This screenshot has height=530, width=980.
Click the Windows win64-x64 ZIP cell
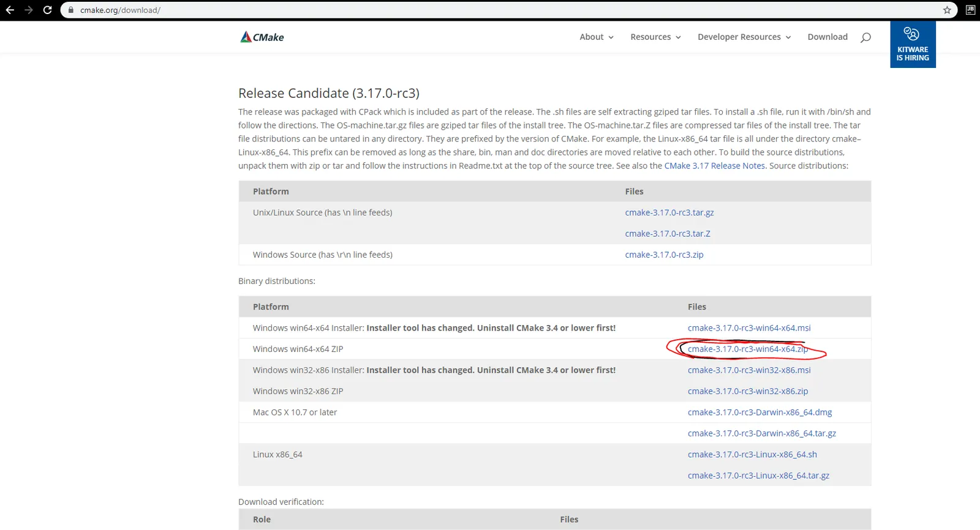pos(298,349)
